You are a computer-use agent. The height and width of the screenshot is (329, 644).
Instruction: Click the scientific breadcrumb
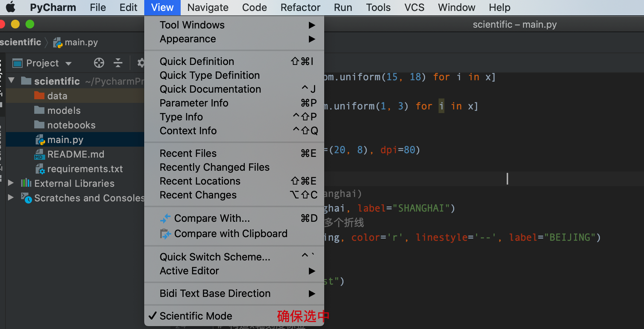click(x=20, y=42)
